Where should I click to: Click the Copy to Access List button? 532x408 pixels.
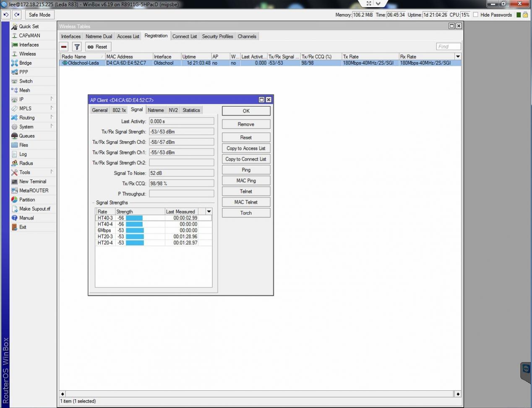[x=246, y=148]
